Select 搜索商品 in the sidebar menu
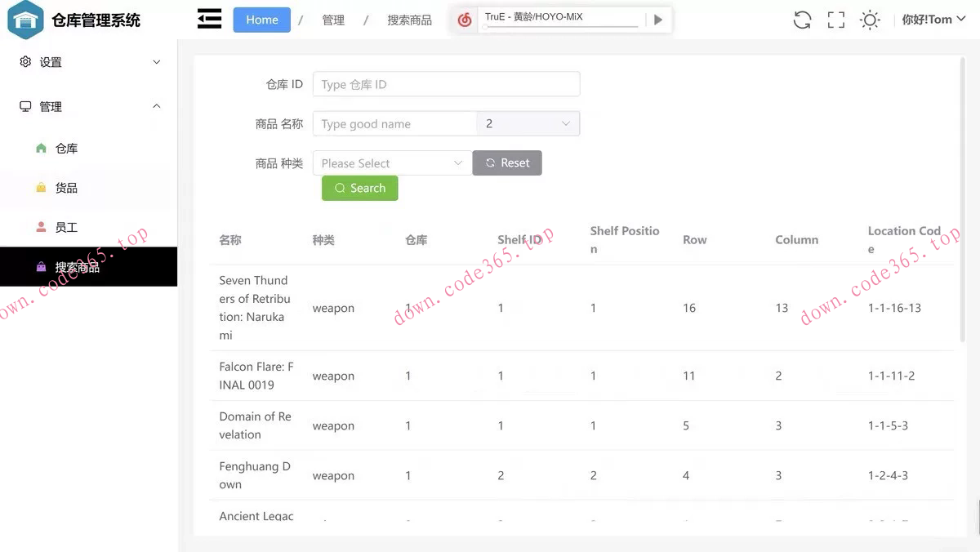This screenshot has width=980, height=552. 78,266
